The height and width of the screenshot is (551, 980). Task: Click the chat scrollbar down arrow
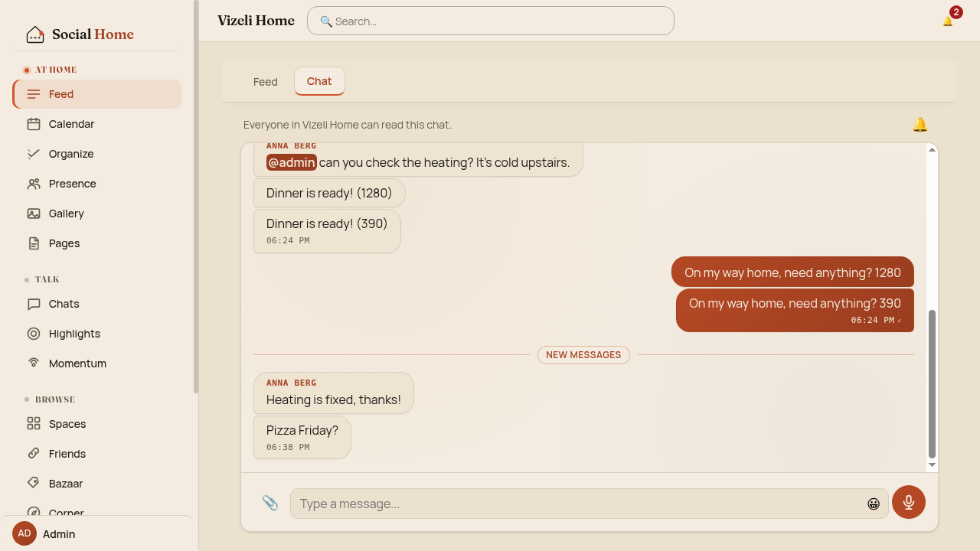pos(932,465)
